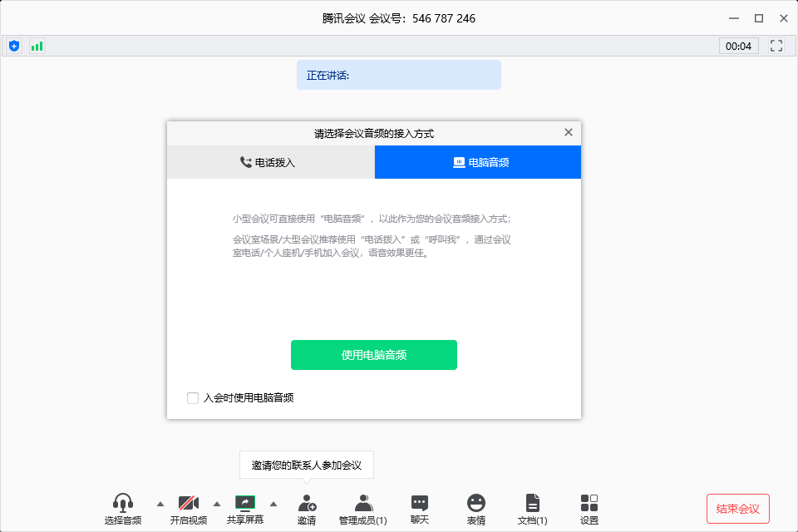The height and width of the screenshot is (532, 798).
Task: Open the 设置 settings icon
Action: pyautogui.click(x=589, y=509)
